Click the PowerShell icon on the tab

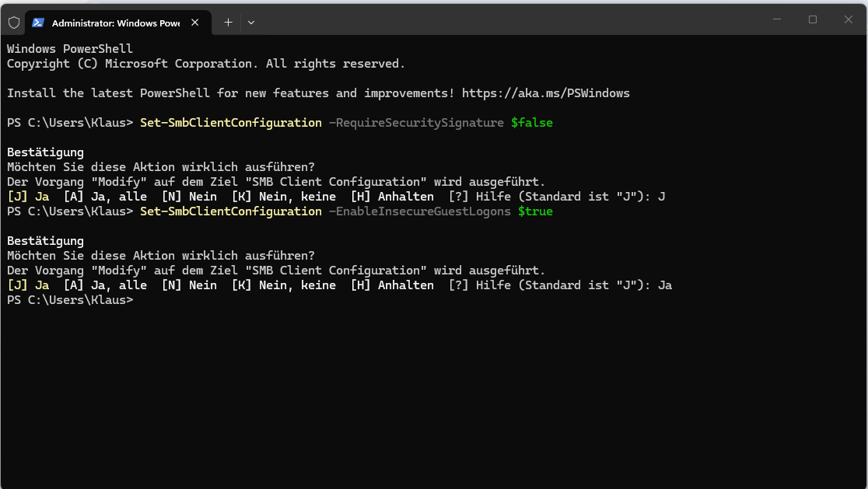pos(38,23)
